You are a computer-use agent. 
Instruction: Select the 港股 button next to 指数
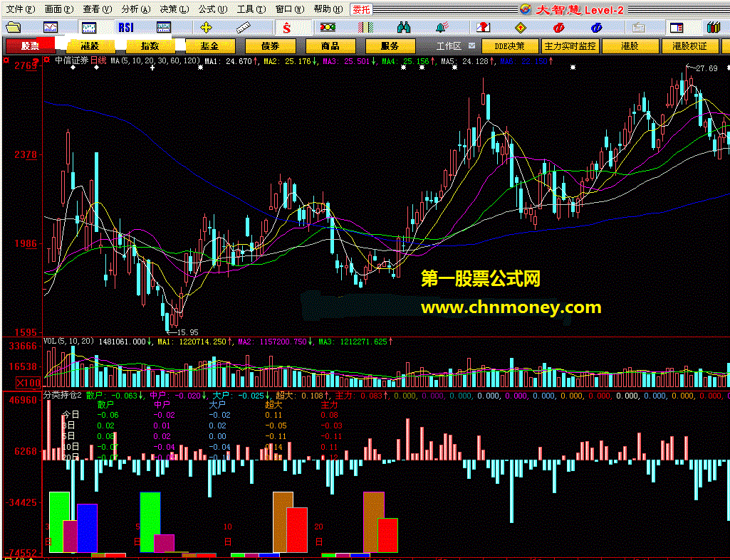(90, 46)
